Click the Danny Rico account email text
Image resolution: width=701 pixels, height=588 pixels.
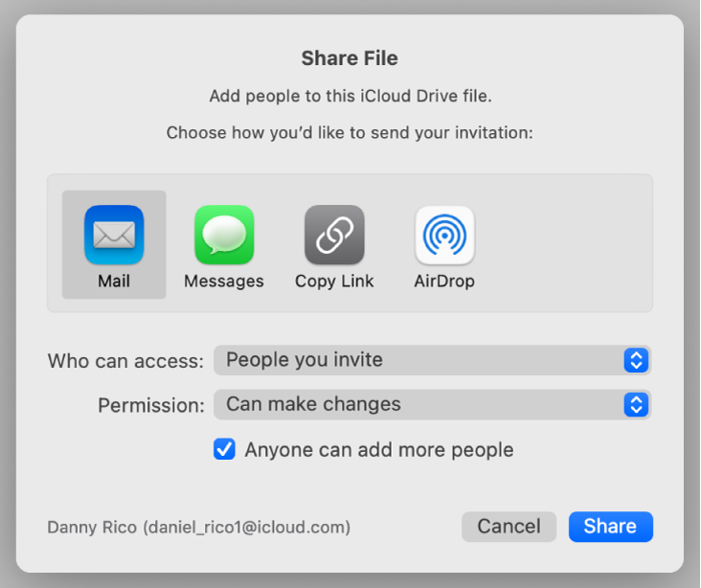198,527
